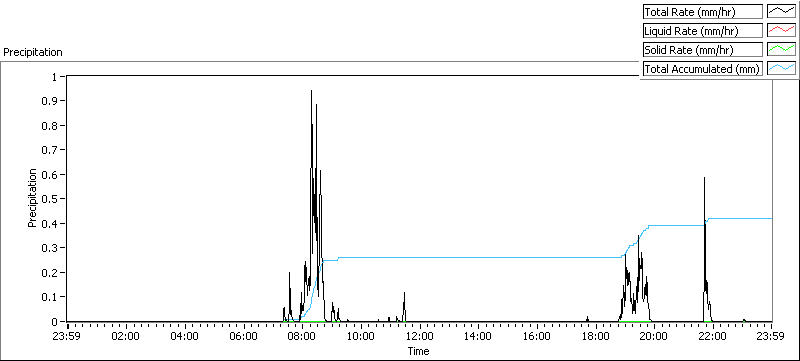Image resolution: width=800 pixels, height=361 pixels.
Task: Click the tallest total rate peak near 08:20
Action: point(311,91)
